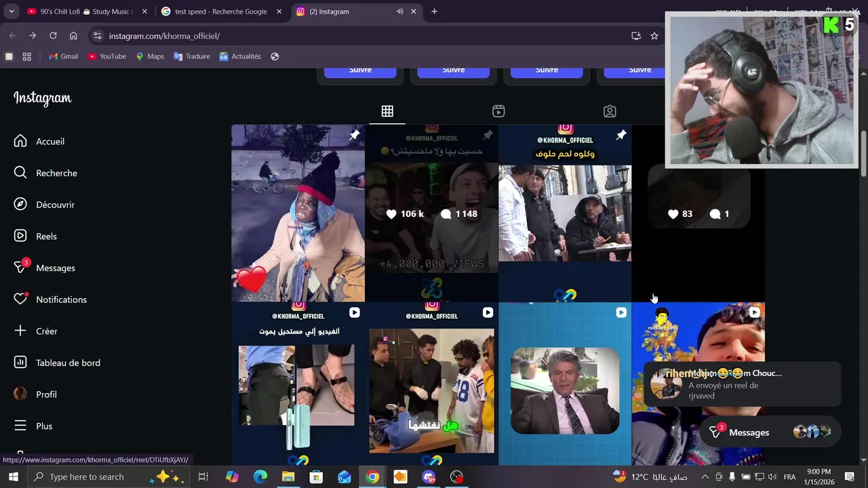Close the 90's Chill Lofi tab
This screenshot has width=868, height=488.
[144, 12]
